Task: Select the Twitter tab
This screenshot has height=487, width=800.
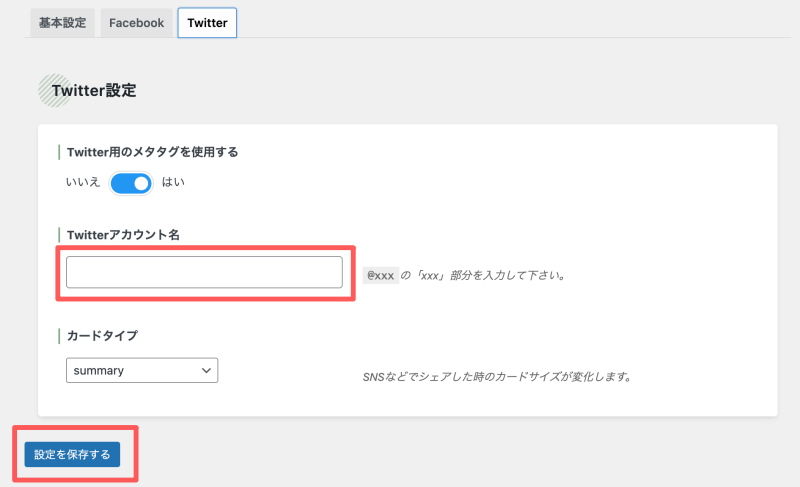Action: point(207,23)
